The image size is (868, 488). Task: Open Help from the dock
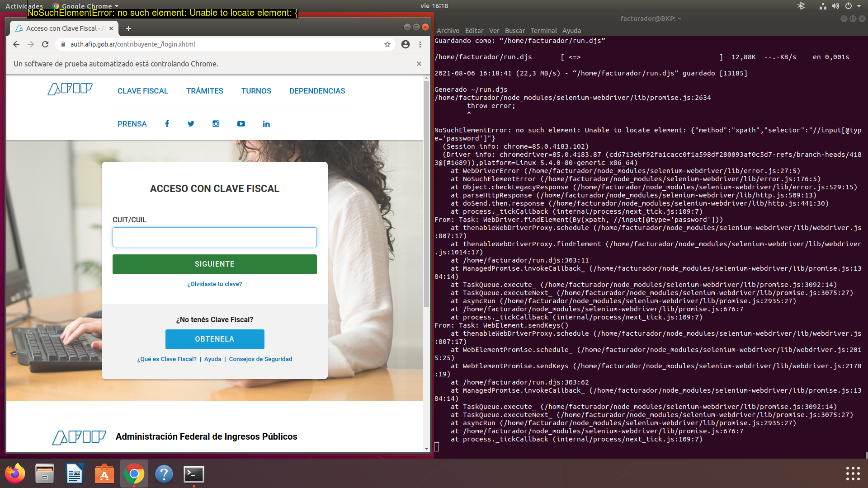(164, 474)
